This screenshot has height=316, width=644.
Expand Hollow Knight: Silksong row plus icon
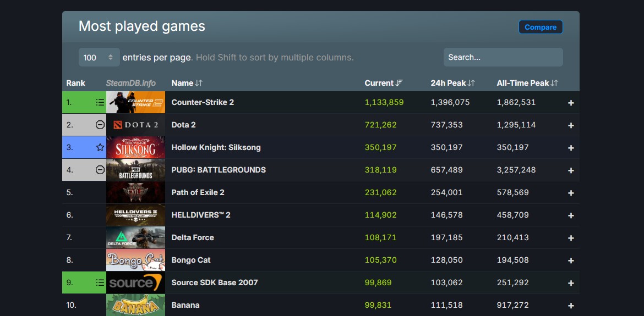point(571,148)
